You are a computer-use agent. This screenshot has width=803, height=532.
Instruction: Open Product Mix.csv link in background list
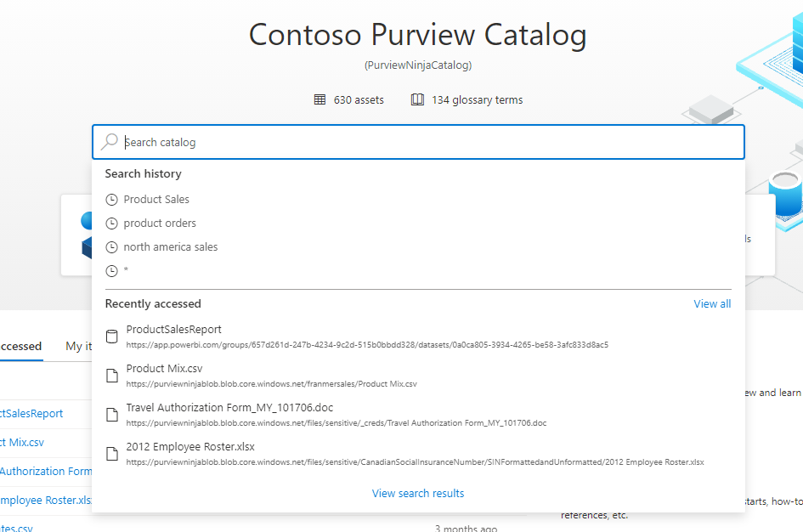[22, 443]
